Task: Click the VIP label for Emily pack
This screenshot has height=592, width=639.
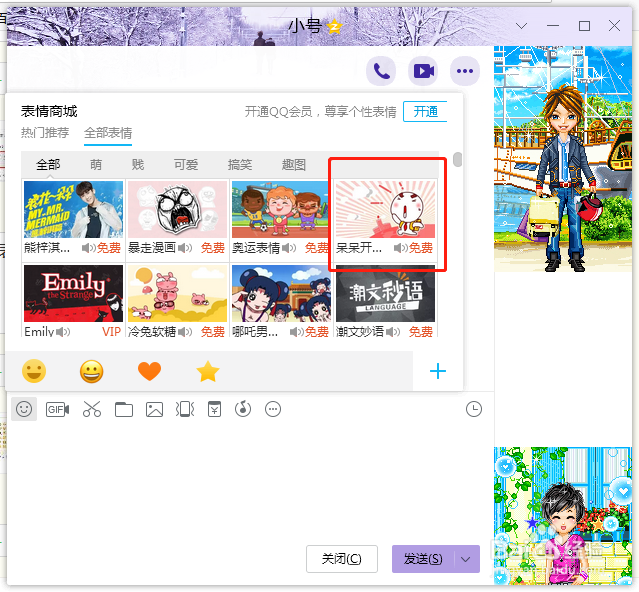Action: (111, 332)
